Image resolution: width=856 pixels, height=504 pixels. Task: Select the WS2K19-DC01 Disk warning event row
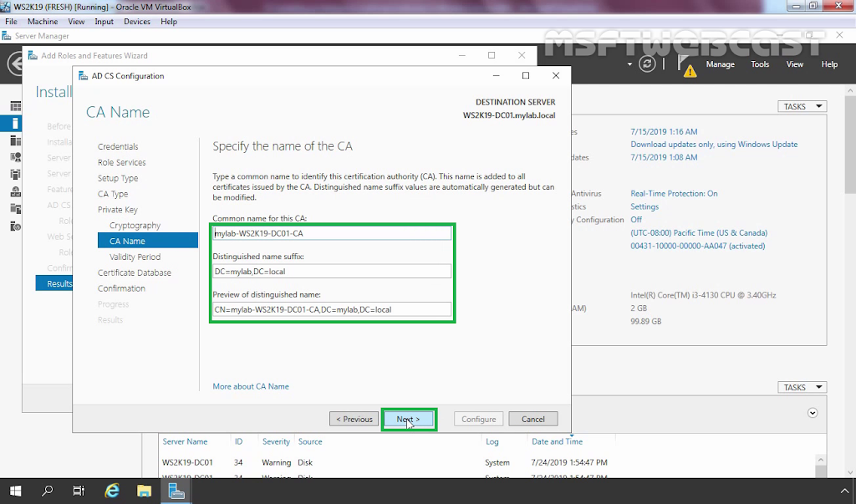coord(487,462)
